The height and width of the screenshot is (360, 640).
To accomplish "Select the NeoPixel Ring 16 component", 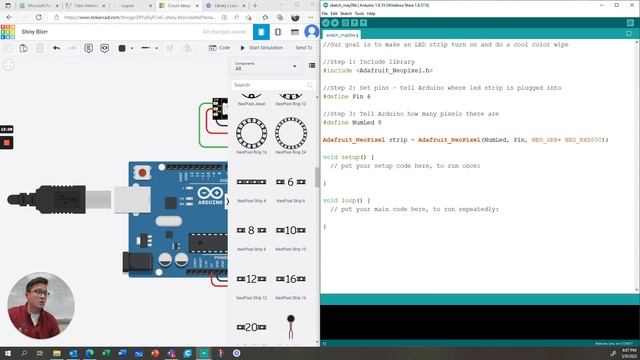I will (x=251, y=136).
